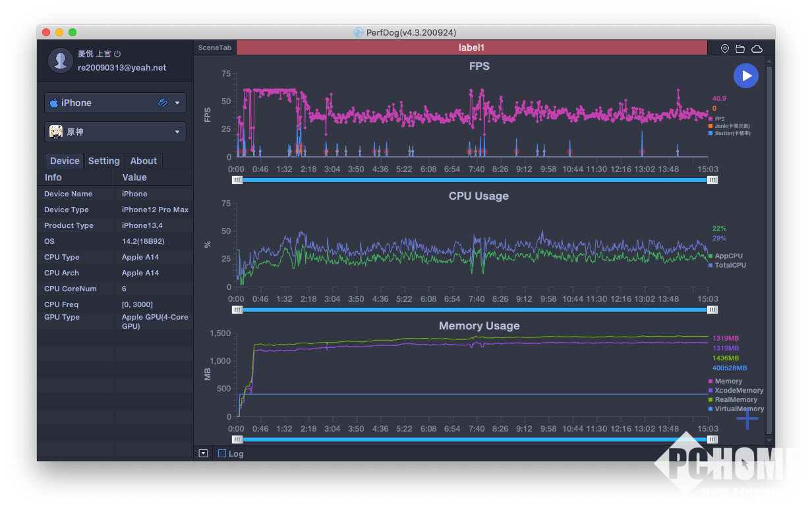The width and height of the screenshot is (812, 510).
Task: Toggle FPS series in the legend
Action: tap(716, 119)
